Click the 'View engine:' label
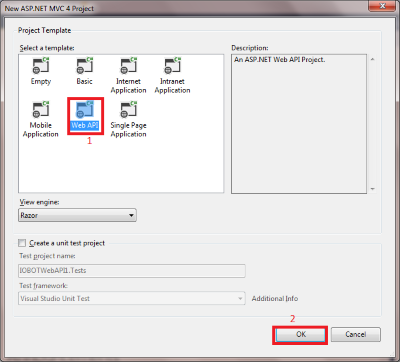The width and height of the screenshot is (400, 362). point(39,202)
